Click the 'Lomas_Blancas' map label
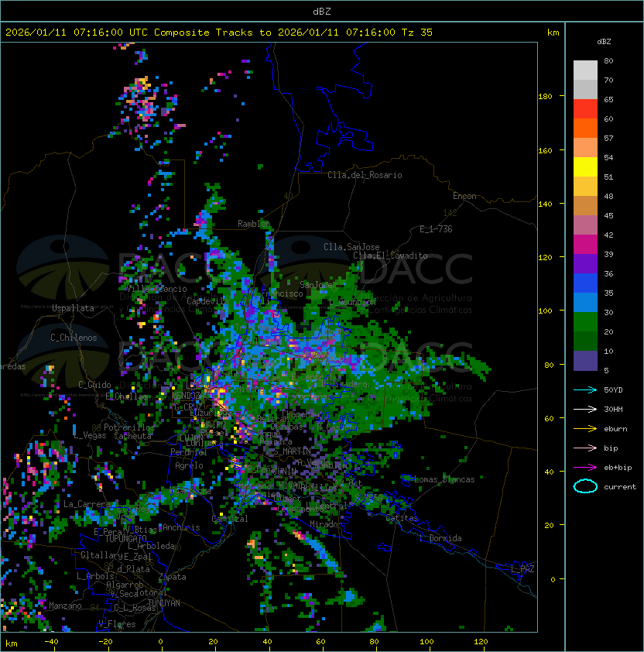Screen dimensions: 644x652 pos(444,479)
